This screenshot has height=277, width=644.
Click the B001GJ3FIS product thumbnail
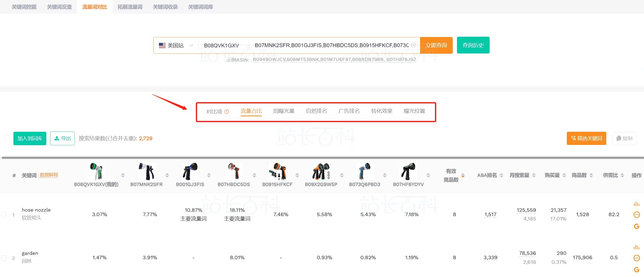(x=190, y=171)
